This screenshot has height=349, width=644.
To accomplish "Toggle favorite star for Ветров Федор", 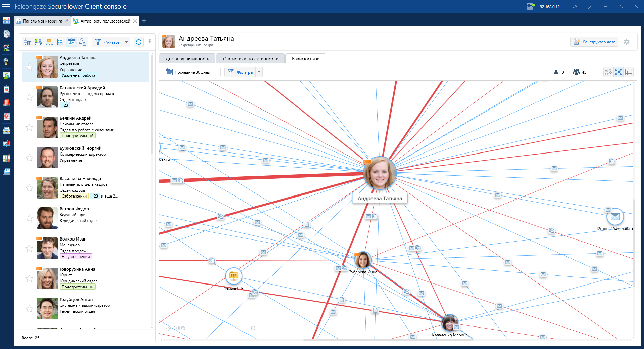I will 29,218.
